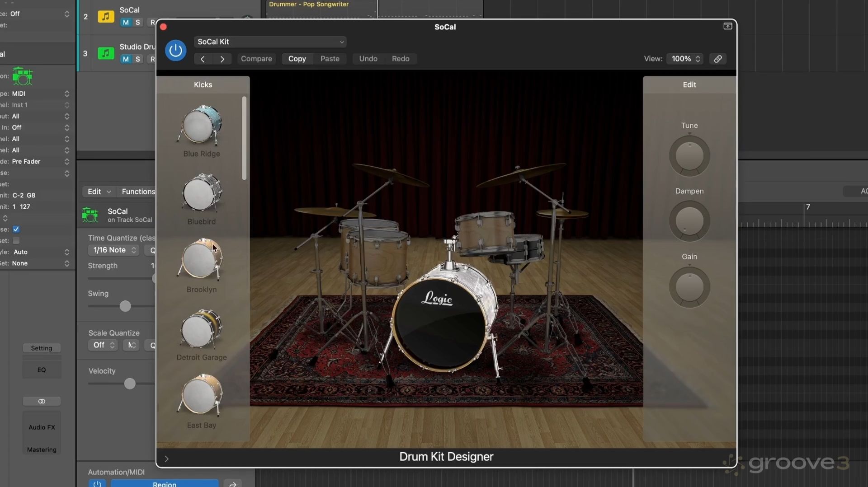Untick the checked box in the track inspector
This screenshot has width=868, height=487.
pyautogui.click(x=16, y=229)
